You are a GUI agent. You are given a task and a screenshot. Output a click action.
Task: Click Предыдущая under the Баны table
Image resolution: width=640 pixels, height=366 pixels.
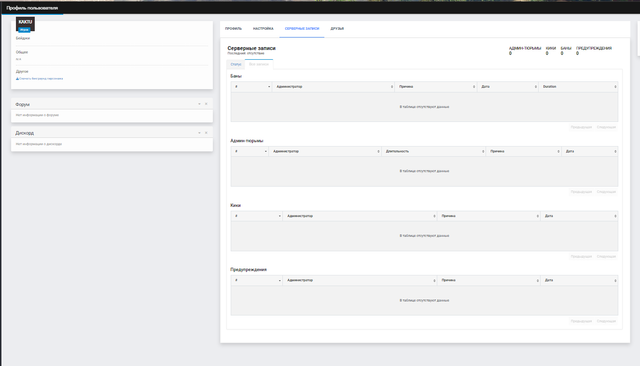pos(581,127)
